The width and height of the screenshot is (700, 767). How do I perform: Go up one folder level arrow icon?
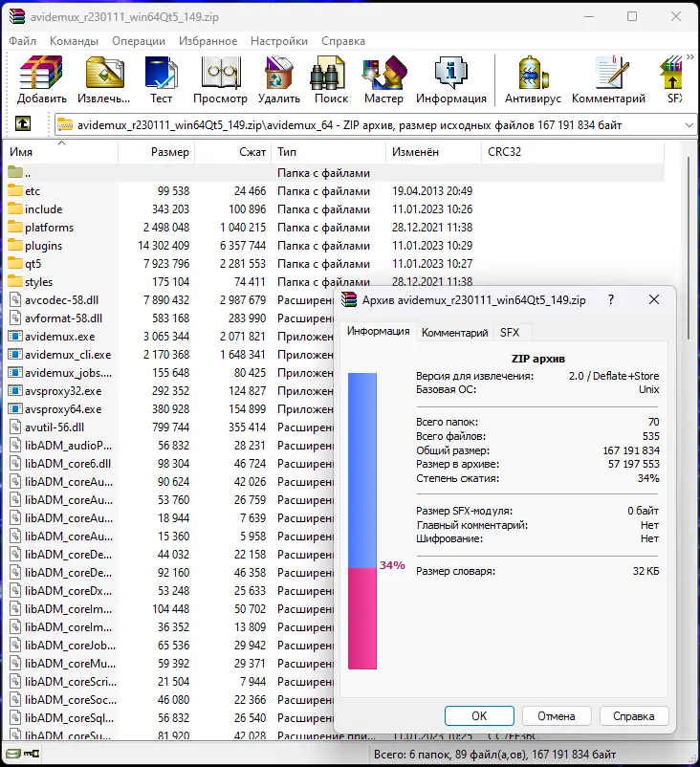click(x=23, y=123)
